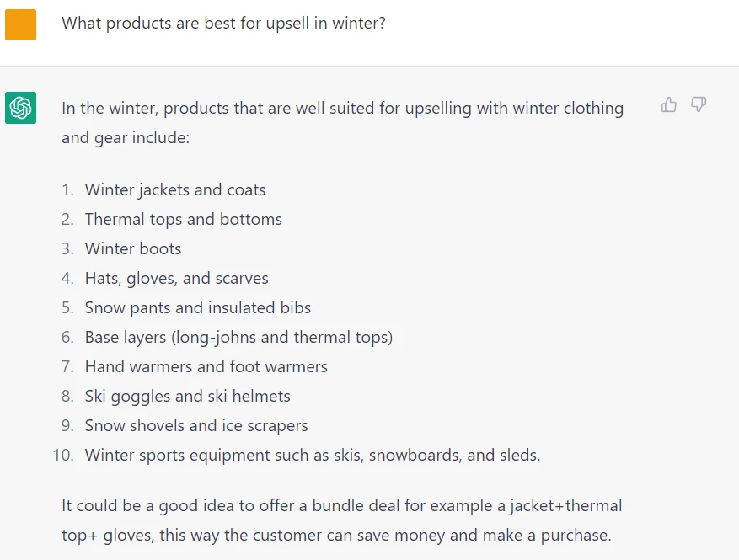
Task: Select the "Winter jackets and coats" list item
Action: (x=175, y=190)
